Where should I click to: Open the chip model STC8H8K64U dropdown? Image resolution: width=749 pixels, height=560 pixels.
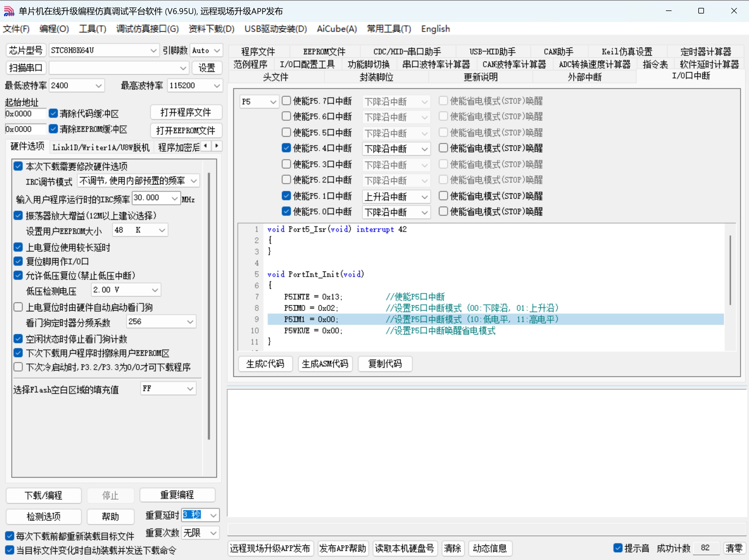[104, 50]
